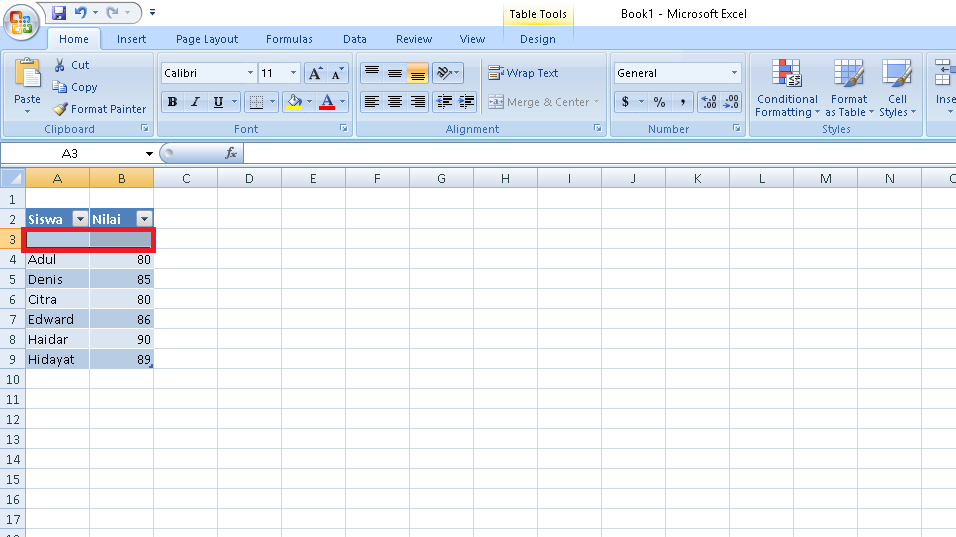Open the Conditional Formatting menu
Viewport: 956px width, 537px height.
point(787,88)
